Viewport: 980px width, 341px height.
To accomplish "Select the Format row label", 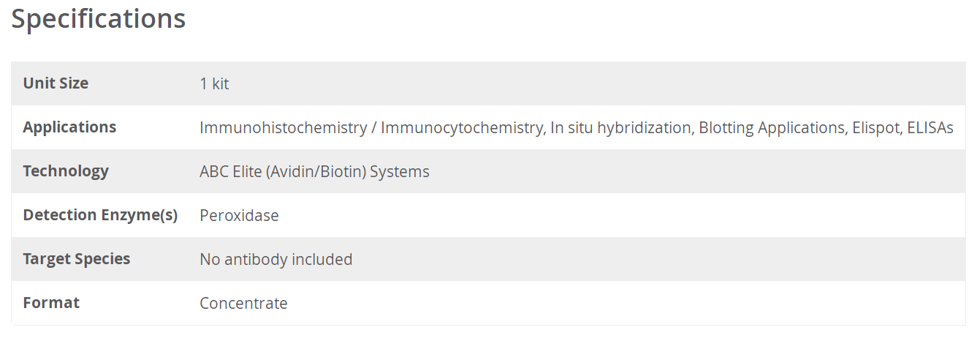I will point(51,303).
